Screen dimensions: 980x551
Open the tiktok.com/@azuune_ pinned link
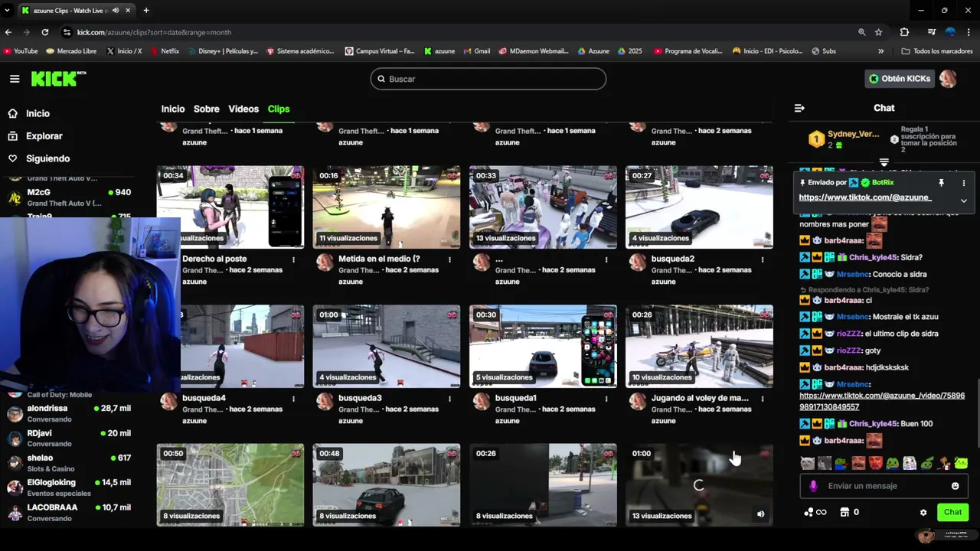[x=864, y=197]
